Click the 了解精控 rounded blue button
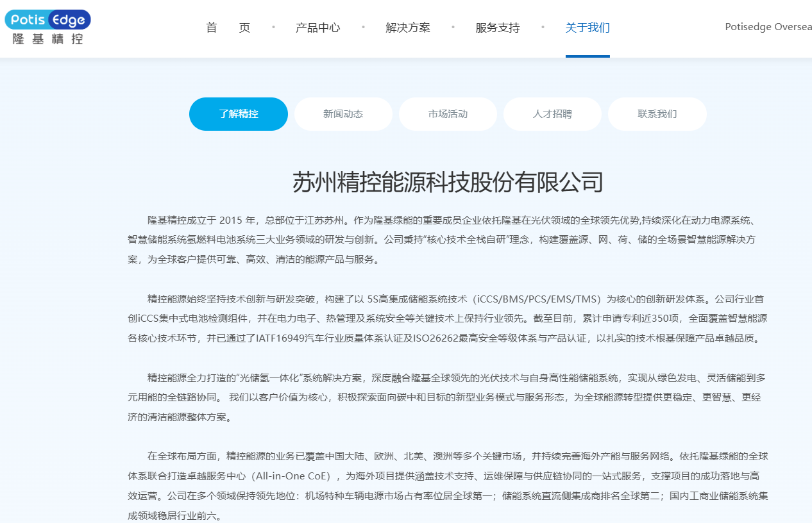Viewport: 812px width, 523px height. coord(238,113)
